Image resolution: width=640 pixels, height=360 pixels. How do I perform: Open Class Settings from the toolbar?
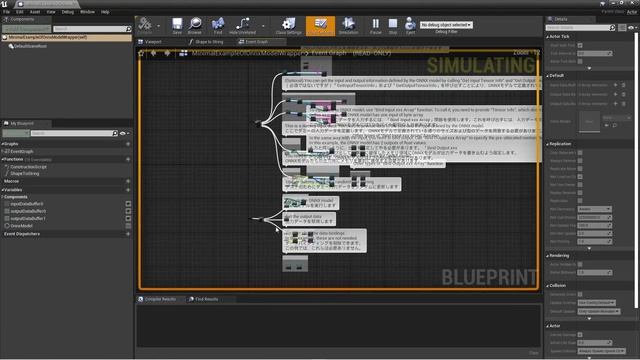coord(289,25)
